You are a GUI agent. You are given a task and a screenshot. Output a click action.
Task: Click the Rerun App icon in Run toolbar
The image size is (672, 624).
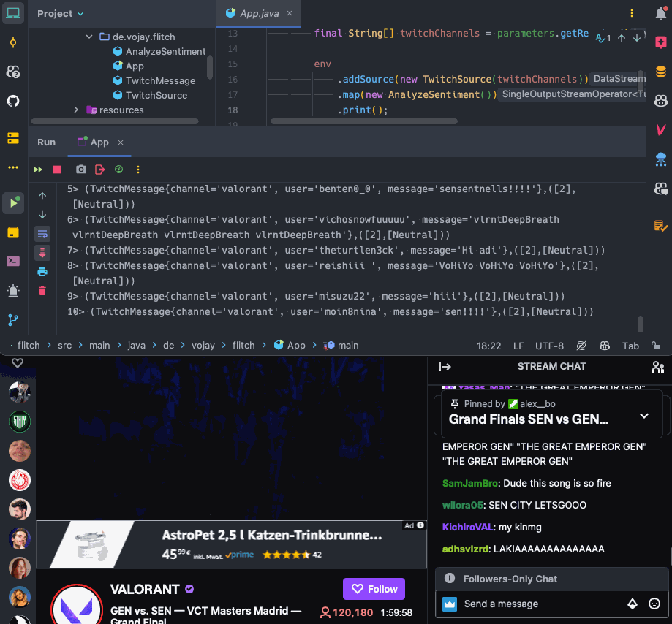[x=38, y=170]
